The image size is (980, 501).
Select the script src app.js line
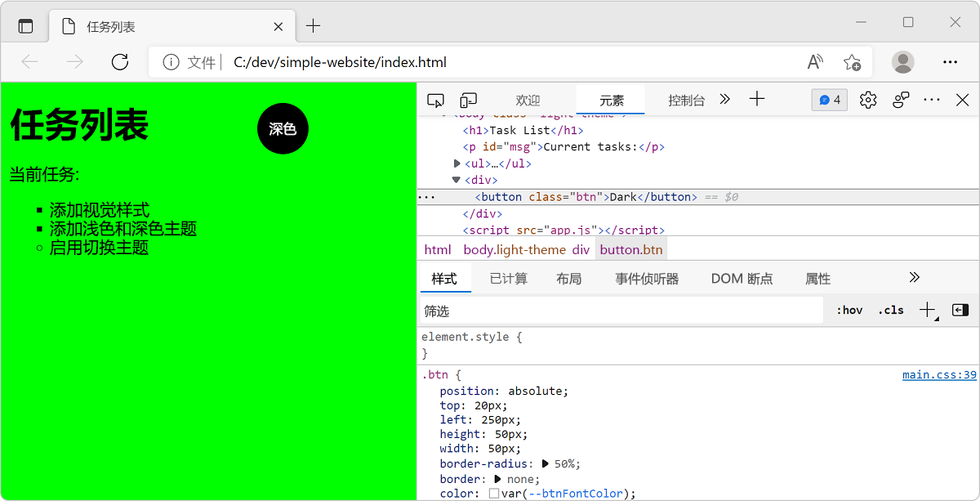click(x=563, y=230)
